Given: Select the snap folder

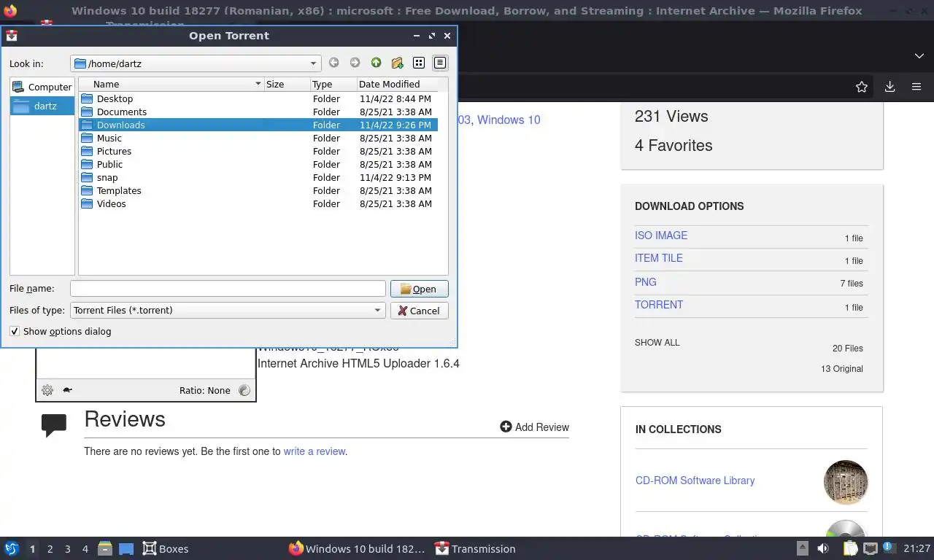Looking at the screenshot, I should pyautogui.click(x=258, y=177).
